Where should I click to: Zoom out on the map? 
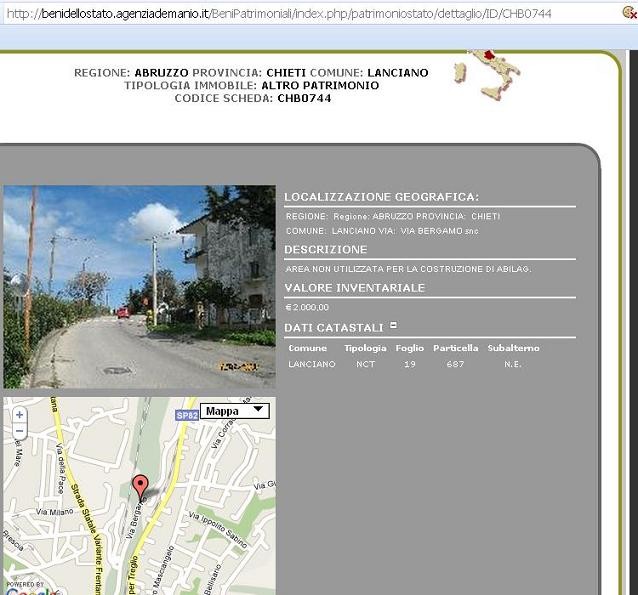[19, 431]
